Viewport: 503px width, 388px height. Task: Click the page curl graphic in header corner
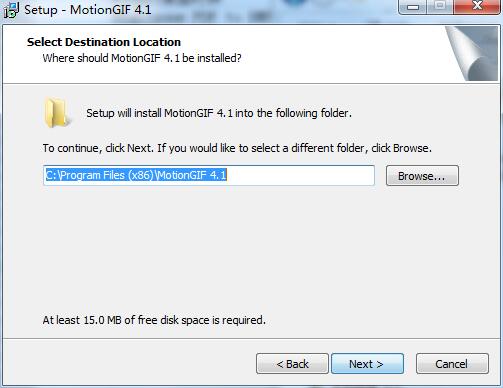click(472, 53)
